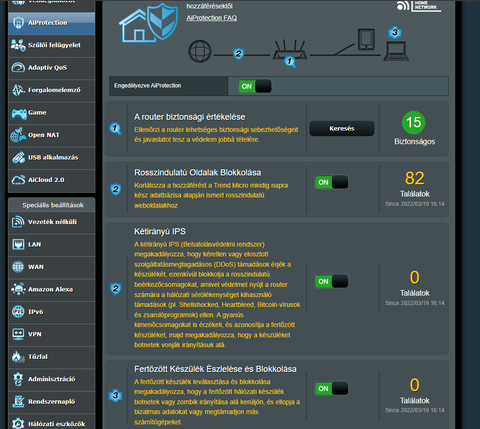Open the Tűzfal menu item

52,357
